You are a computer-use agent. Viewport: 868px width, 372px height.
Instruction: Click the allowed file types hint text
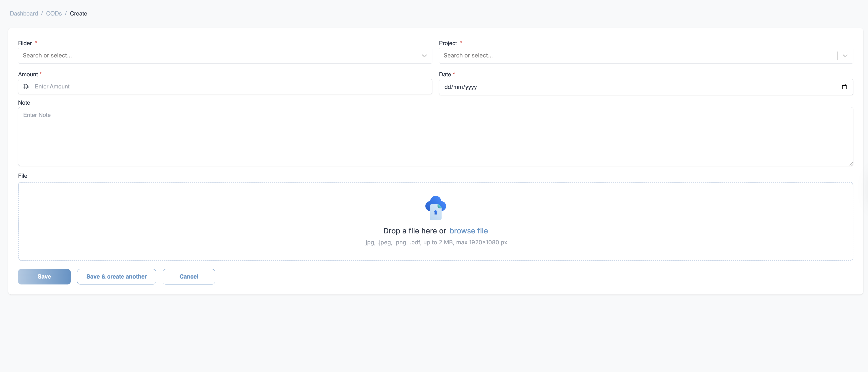coord(435,242)
